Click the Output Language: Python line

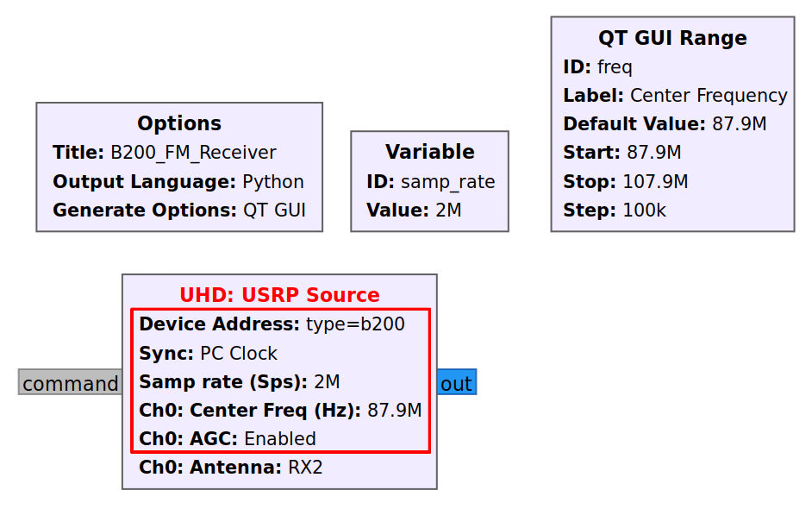178,182
